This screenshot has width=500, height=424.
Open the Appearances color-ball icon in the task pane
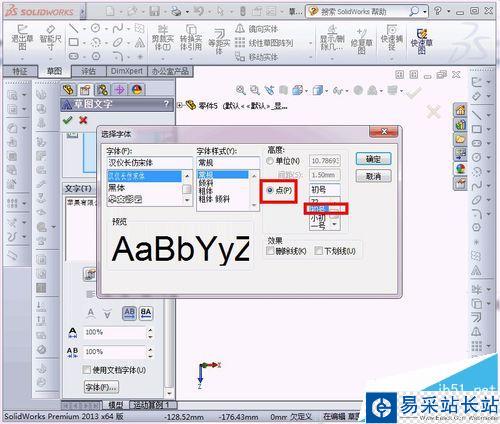460,169
